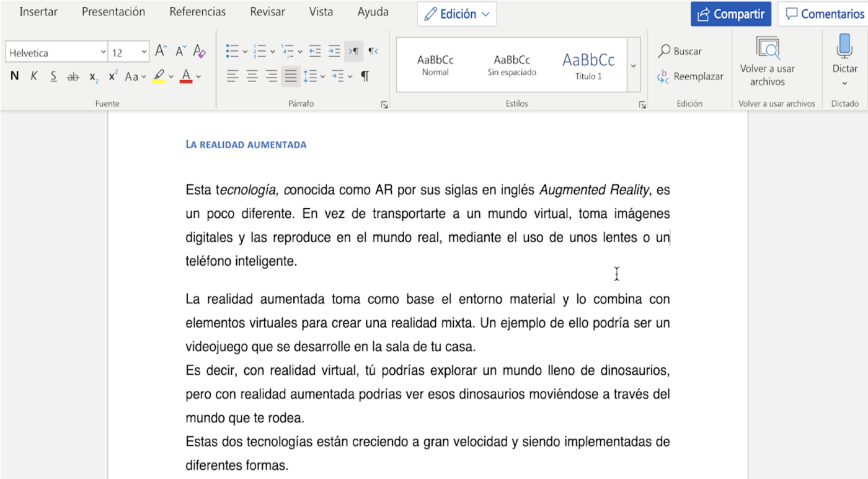
Task: Decrease paragraph indent
Action: pyautogui.click(x=314, y=51)
